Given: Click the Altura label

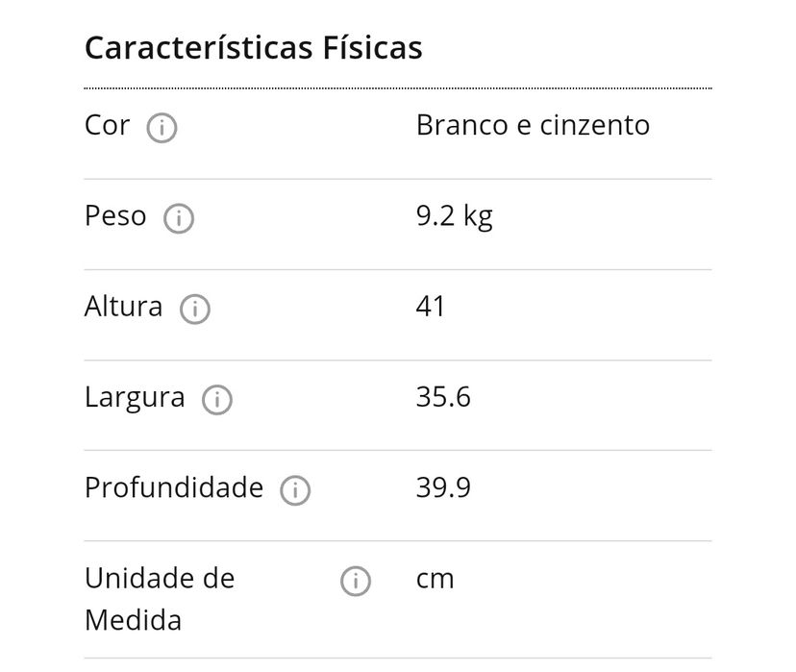Looking at the screenshot, I should point(123,308).
